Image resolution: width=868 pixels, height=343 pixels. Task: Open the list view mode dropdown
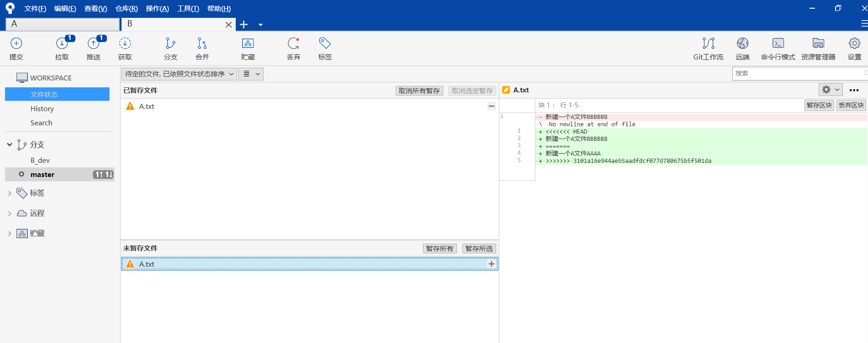click(251, 74)
